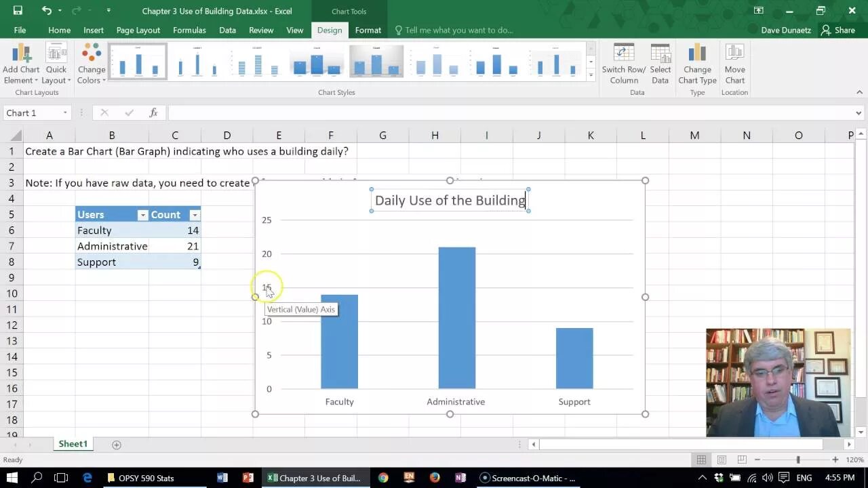This screenshot has height=488, width=868.
Task: Open Word from the taskbar
Action: [222, 478]
